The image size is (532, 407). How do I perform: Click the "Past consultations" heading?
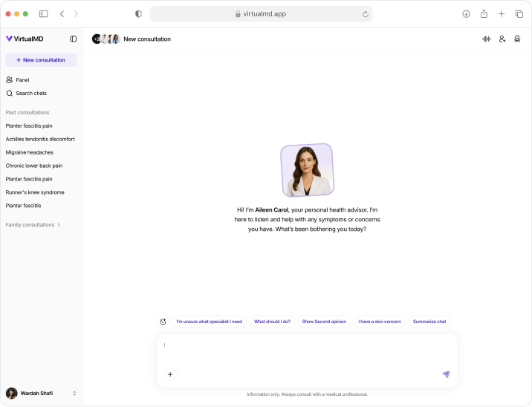[27, 113]
